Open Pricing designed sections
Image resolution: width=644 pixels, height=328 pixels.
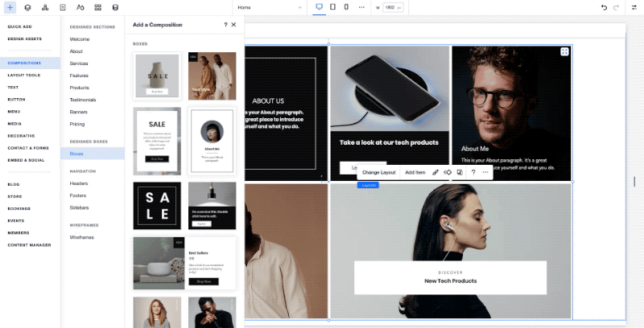[77, 124]
